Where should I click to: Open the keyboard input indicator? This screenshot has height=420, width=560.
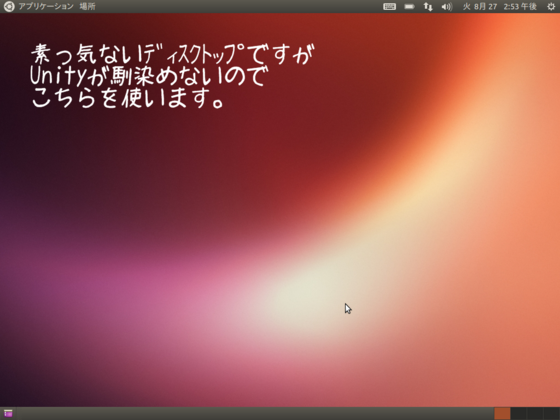(389, 6)
